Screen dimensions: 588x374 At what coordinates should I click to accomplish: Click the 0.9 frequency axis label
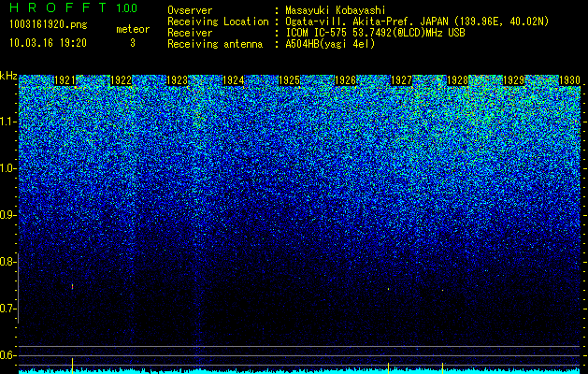tap(8, 215)
